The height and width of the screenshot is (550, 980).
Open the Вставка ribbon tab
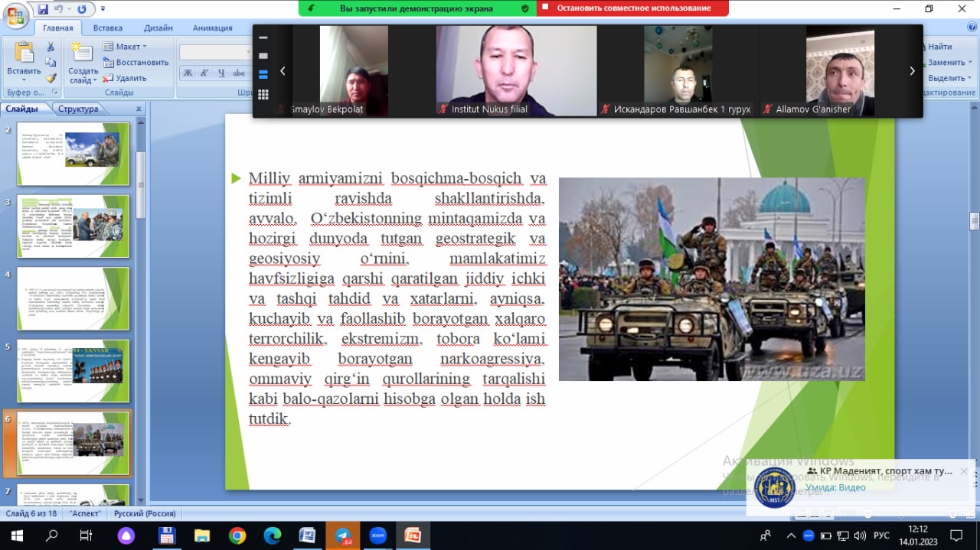point(108,28)
